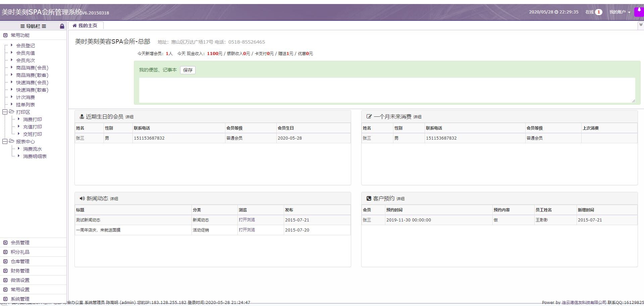
Task: Click the cash income value 1100
Action: click(x=213, y=54)
